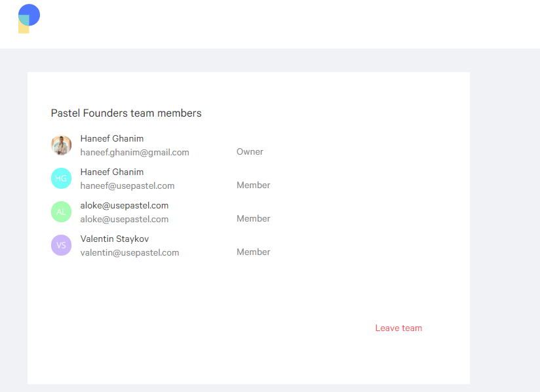
Task: Click Member role for Valentin Staykov
Action: 253,252
